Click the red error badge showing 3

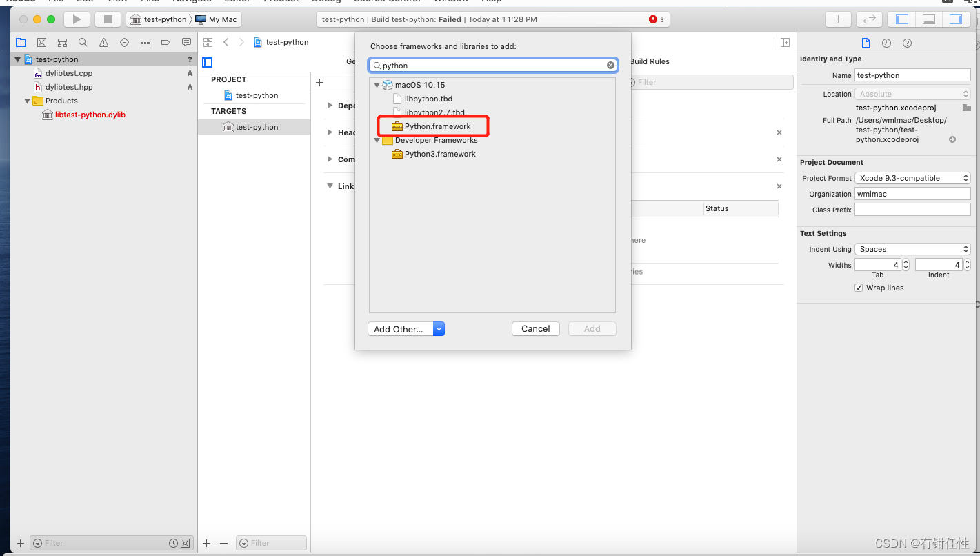[657, 19]
